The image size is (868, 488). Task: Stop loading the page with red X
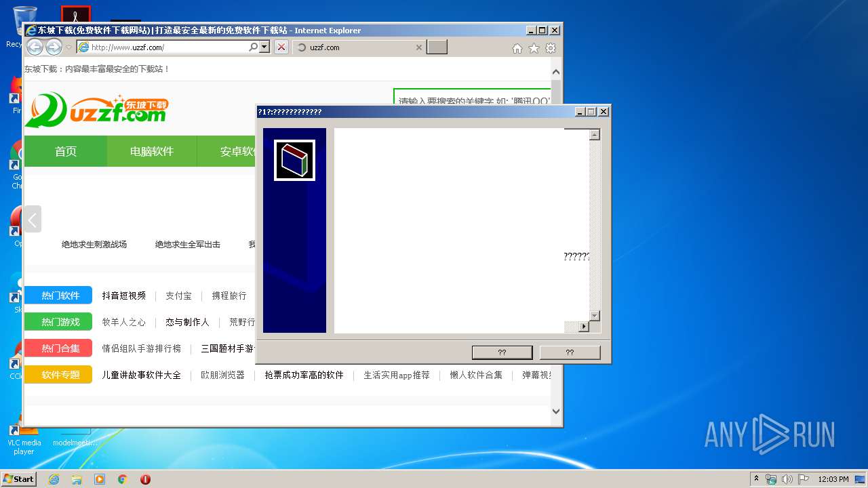click(281, 47)
